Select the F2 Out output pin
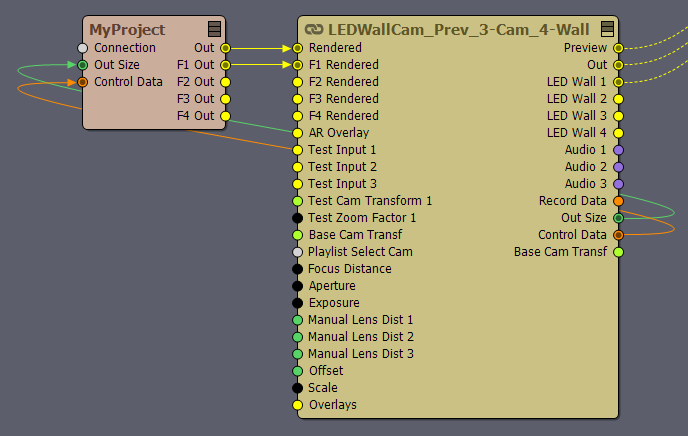688x436 pixels. coord(225,82)
